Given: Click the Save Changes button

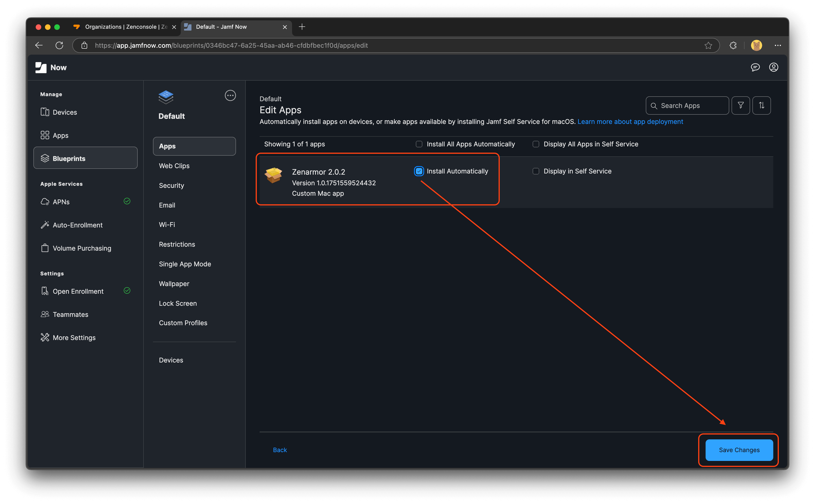Looking at the screenshot, I should (x=739, y=450).
